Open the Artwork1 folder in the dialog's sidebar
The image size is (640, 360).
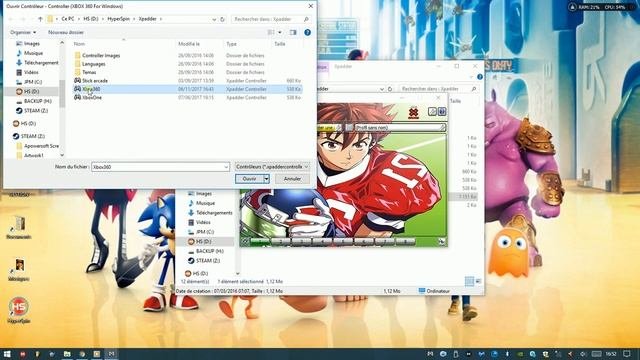(x=33, y=155)
